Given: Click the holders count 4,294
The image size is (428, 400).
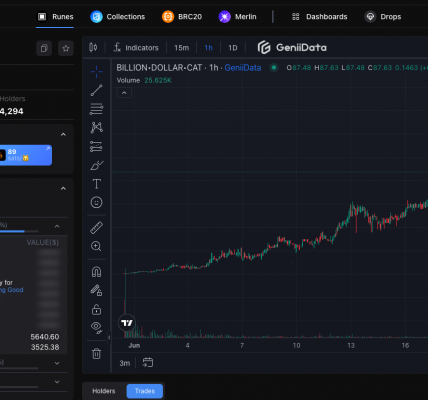Looking at the screenshot, I should 12,111.
